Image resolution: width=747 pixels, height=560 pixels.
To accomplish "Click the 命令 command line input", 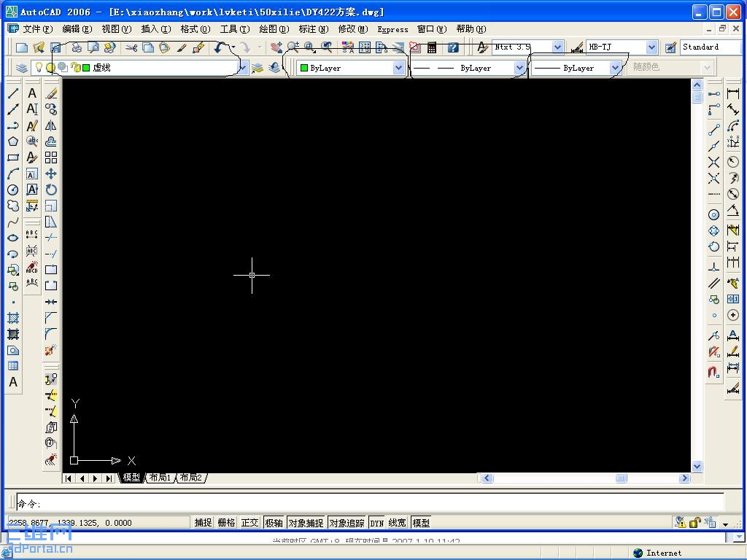I will (x=370, y=503).
